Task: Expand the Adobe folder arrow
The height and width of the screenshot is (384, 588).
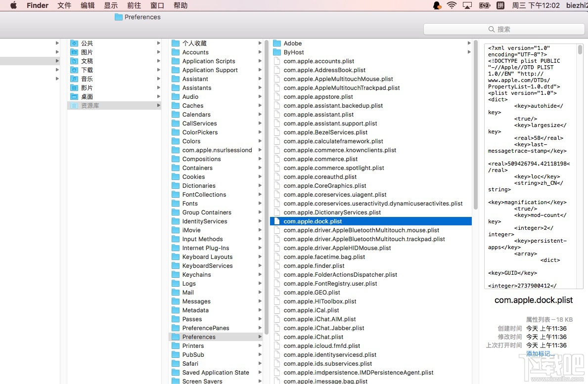Action: [469, 43]
